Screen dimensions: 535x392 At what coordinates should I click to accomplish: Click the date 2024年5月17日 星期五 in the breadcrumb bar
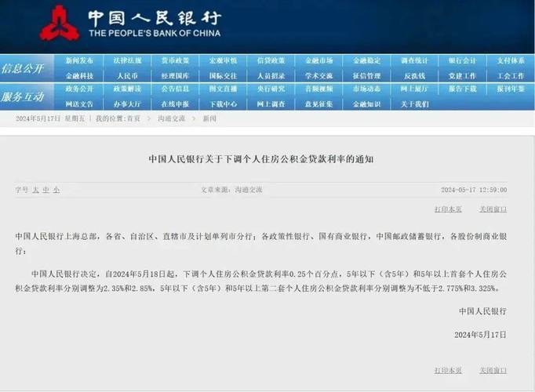[x=50, y=118]
